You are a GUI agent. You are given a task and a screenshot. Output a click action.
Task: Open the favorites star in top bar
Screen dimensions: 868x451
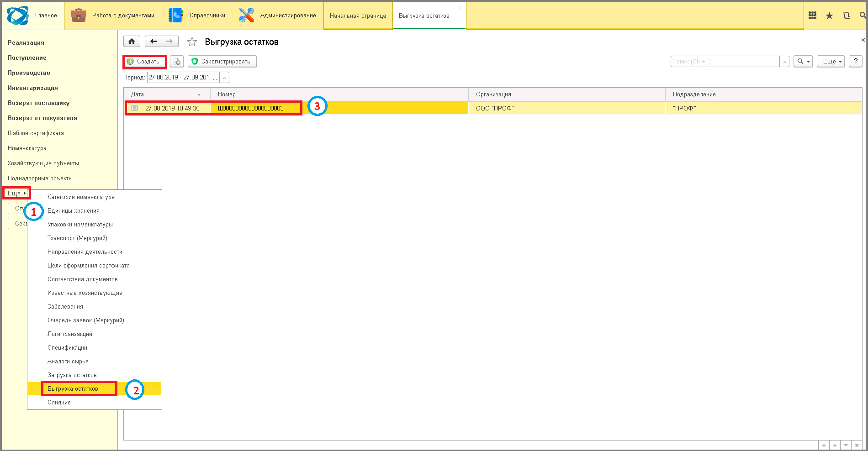(829, 16)
